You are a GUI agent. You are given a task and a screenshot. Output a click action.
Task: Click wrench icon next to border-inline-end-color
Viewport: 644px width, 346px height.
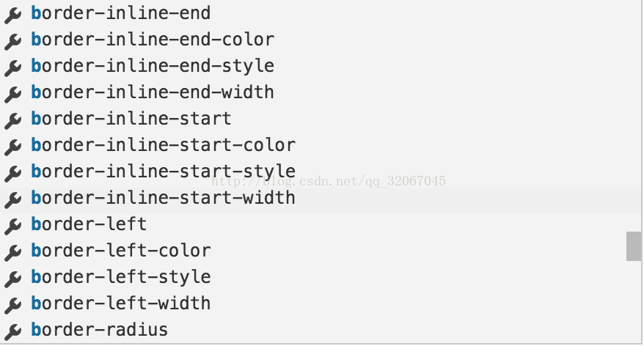(x=12, y=42)
